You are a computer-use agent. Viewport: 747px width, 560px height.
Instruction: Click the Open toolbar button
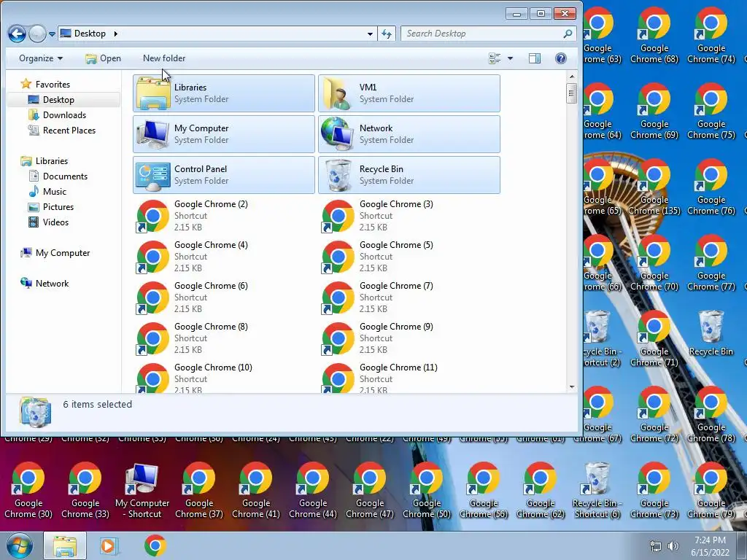(103, 58)
